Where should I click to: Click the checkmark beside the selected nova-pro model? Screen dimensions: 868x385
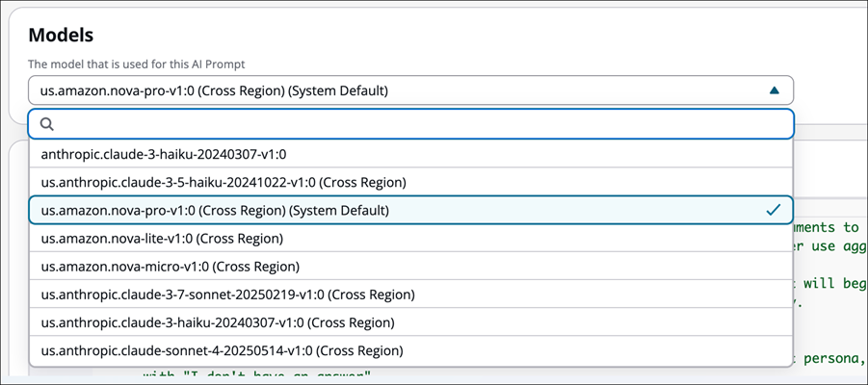[x=773, y=210]
